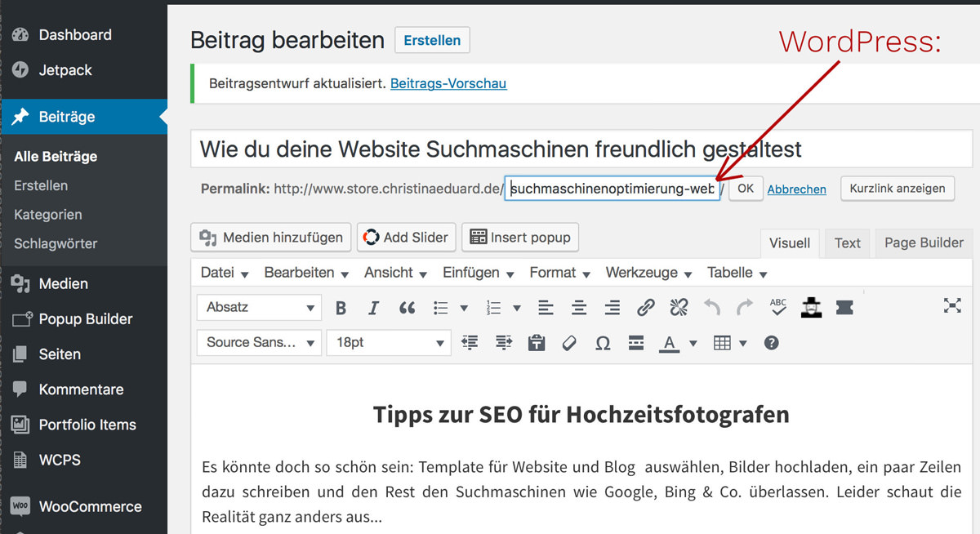980x534 pixels.
Task: Click the ticket-shaped shortcode icon
Action: (x=844, y=307)
